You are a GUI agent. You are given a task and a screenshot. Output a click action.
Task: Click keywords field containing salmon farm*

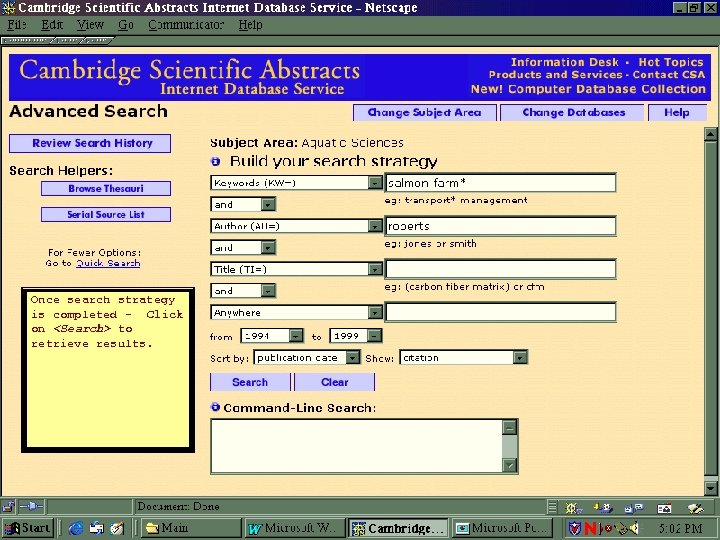pos(501,183)
